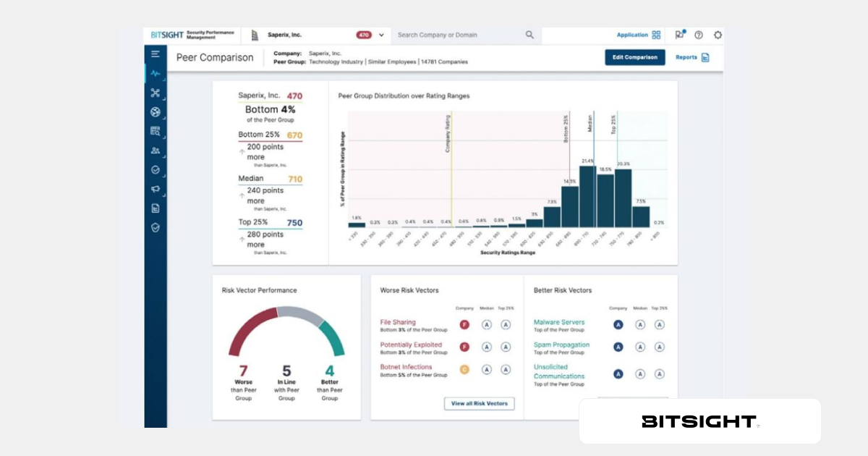Open the Unsolicited Communications risk vector
This screenshot has width=868, height=456.
(x=559, y=371)
